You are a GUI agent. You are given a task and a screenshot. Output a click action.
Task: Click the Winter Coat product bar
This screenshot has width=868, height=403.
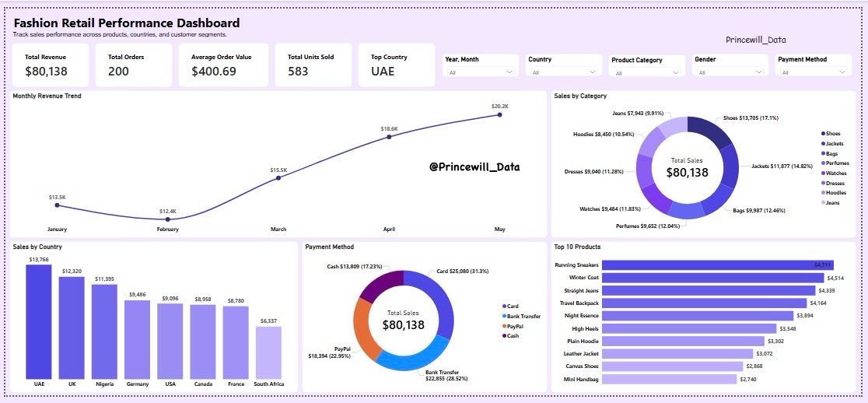click(713, 278)
